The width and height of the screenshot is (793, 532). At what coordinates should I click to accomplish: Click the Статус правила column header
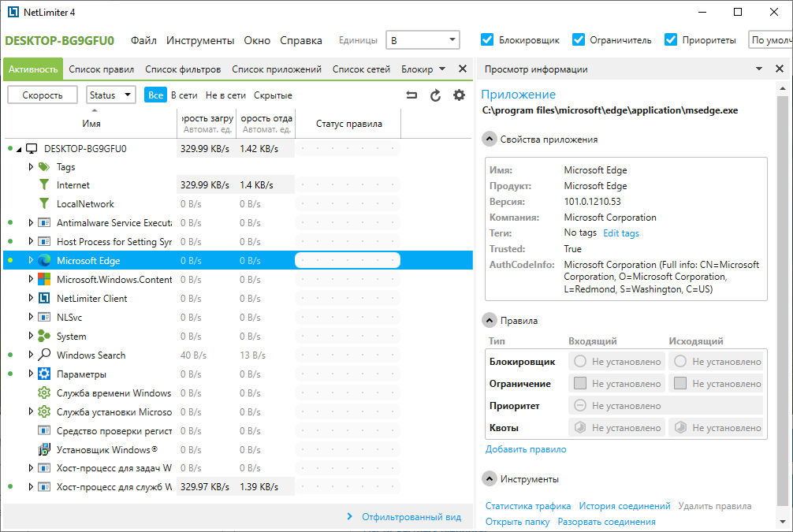pyautogui.click(x=348, y=124)
